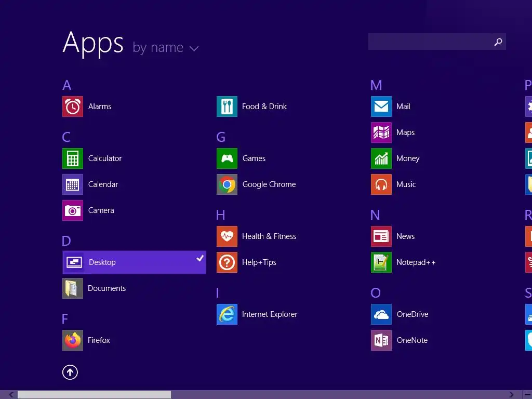Jump via the letter A header
The width and height of the screenshot is (532, 399).
click(x=67, y=85)
